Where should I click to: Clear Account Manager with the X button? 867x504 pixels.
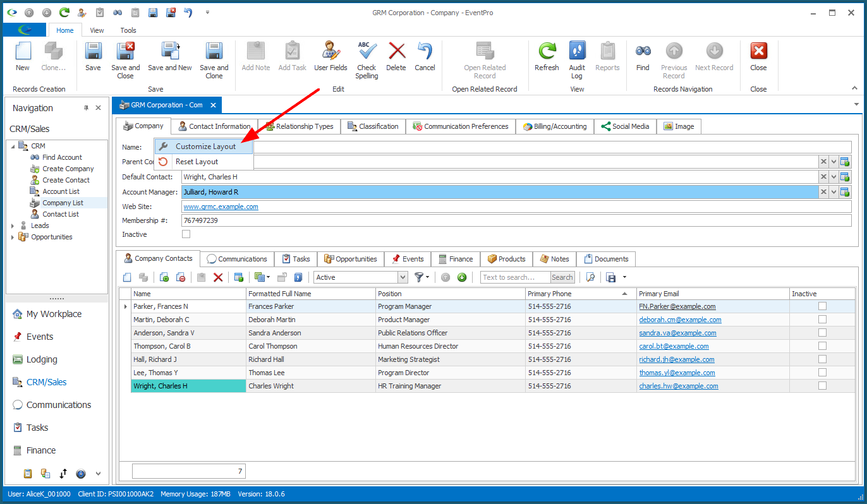[823, 192]
